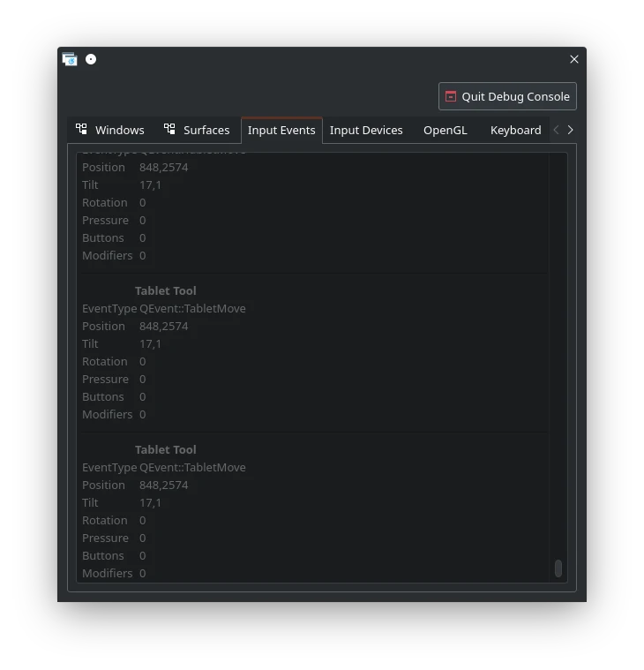
Task: Click the scrollbar track above the handle
Action: pyautogui.click(x=558, y=355)
